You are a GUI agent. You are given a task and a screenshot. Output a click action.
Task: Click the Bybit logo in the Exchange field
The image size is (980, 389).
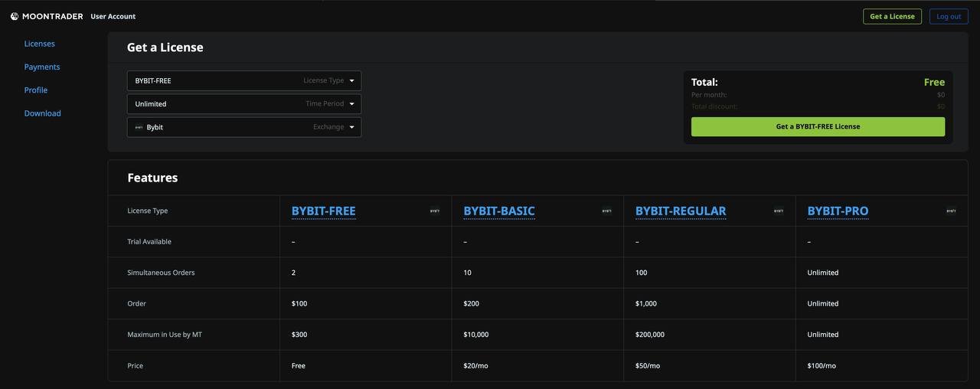pos(139,127)
